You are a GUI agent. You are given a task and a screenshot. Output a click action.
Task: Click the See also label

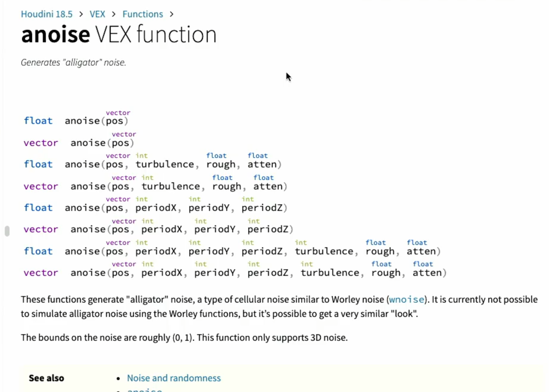click(x=46, y=378)
